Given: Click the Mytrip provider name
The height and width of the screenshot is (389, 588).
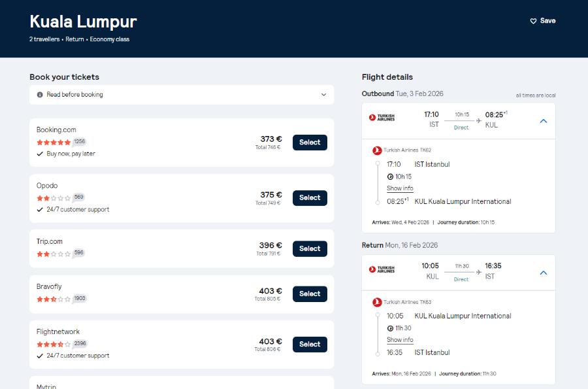Looking at the screenshot, I should coord(46,386).
